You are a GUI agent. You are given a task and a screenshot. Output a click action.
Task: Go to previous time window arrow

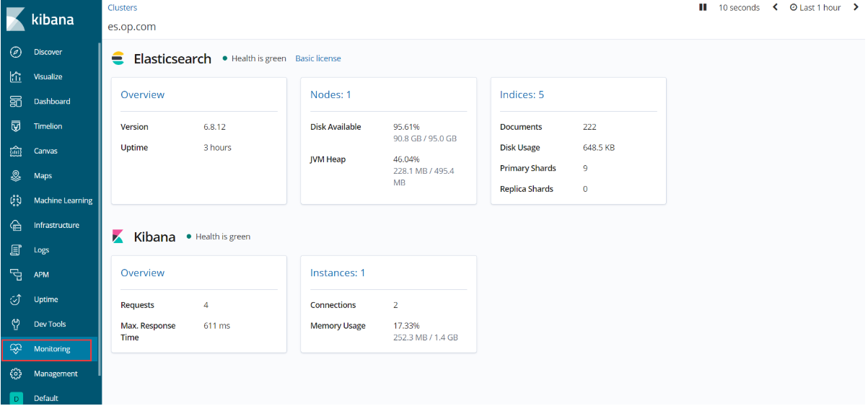click(x=775, y=7)
